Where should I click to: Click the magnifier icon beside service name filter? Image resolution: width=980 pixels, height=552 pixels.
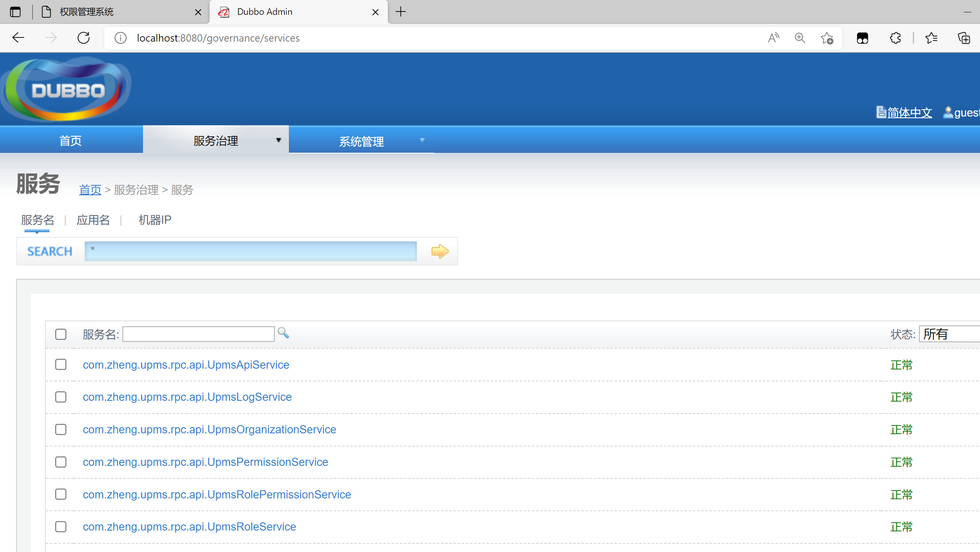[x=283, y=333]
